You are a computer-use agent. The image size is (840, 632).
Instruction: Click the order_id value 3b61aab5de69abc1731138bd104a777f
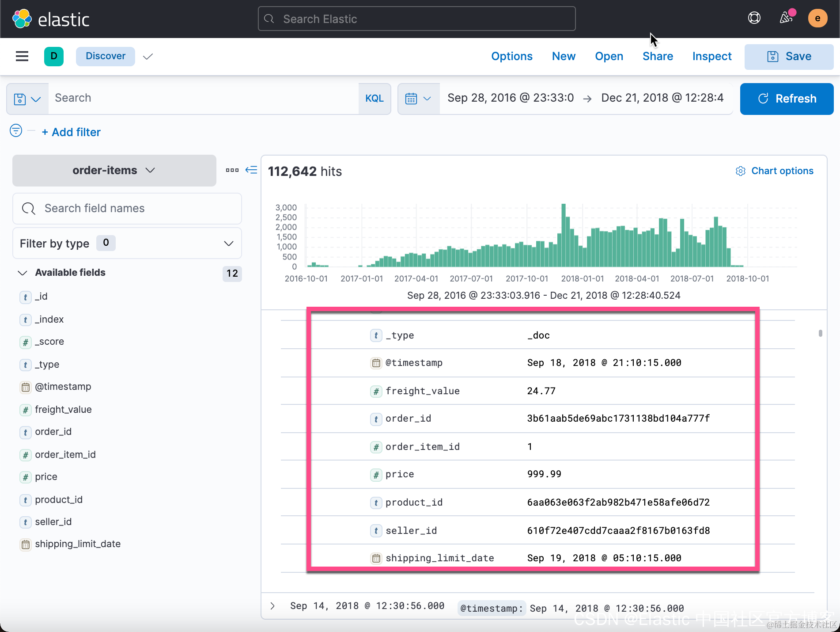618,419
